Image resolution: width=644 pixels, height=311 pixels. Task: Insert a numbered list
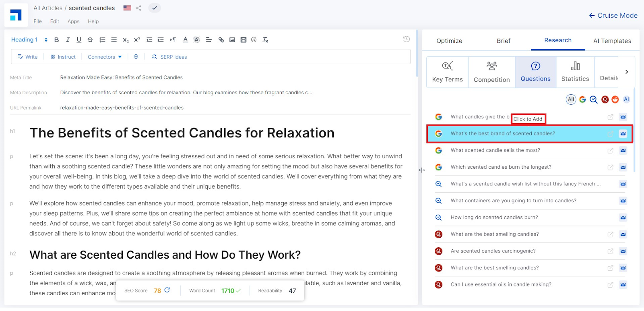pyautogui.click(x=102, y=40)
